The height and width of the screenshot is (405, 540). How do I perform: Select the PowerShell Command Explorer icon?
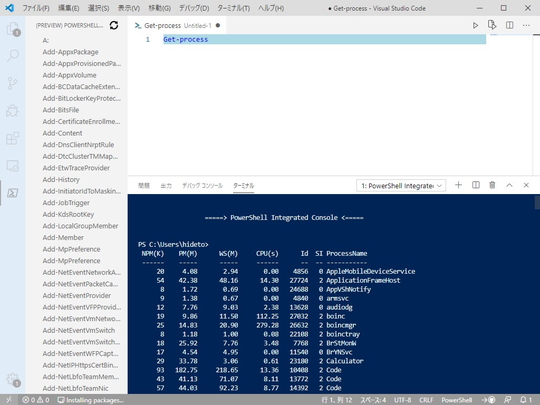13,193
